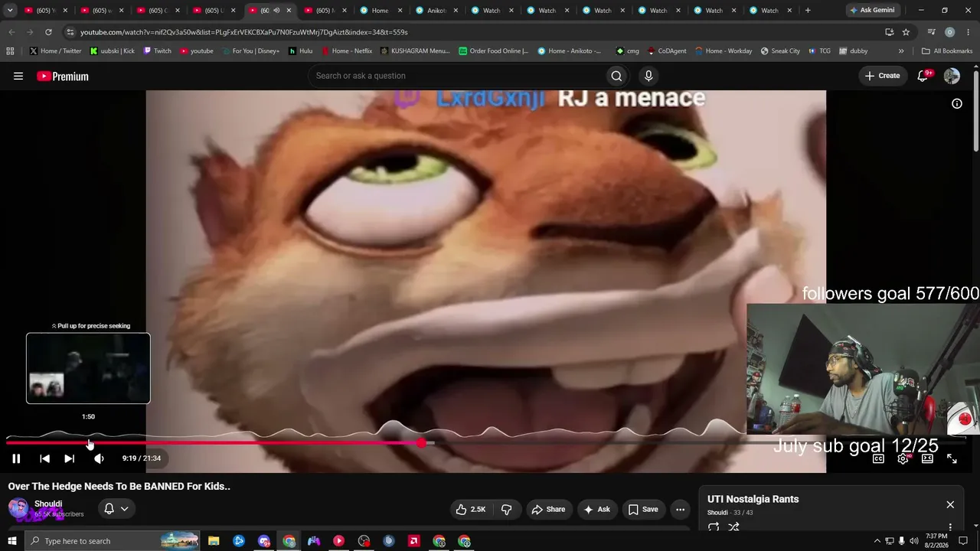Click the Ask button below video
The height and width of the screenshot is (551, 980).
point(596,509)
